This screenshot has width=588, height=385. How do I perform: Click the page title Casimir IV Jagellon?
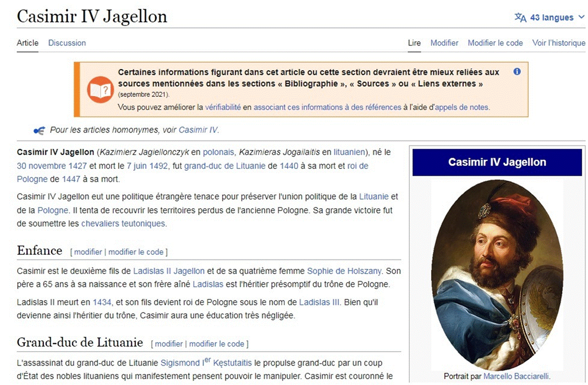(92, 17)
